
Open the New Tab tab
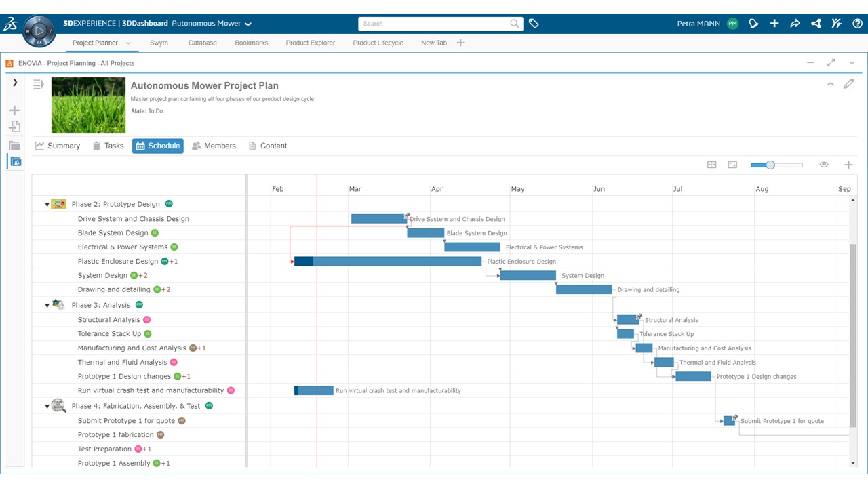[x=434, y=43]
